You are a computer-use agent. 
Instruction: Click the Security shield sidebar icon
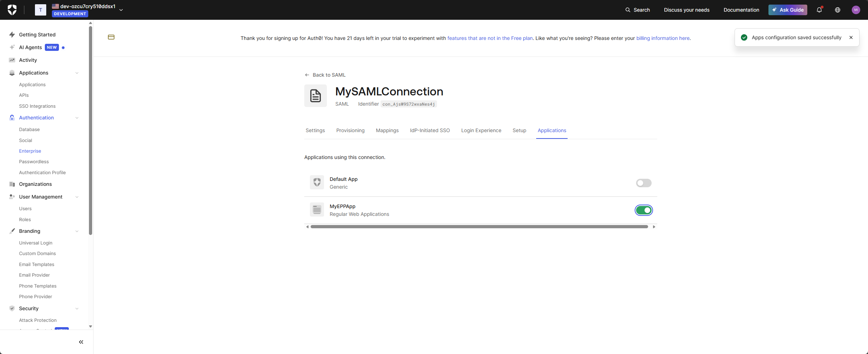(12, 308)
